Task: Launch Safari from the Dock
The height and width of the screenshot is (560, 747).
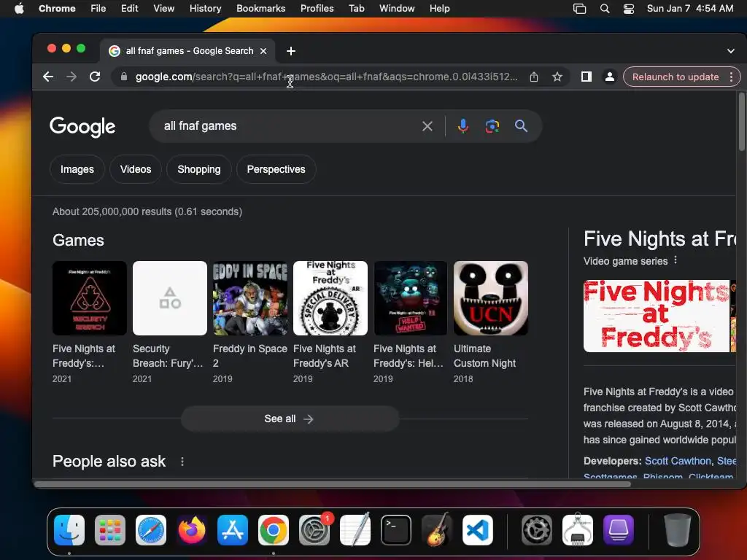Action: pos(151,530)
